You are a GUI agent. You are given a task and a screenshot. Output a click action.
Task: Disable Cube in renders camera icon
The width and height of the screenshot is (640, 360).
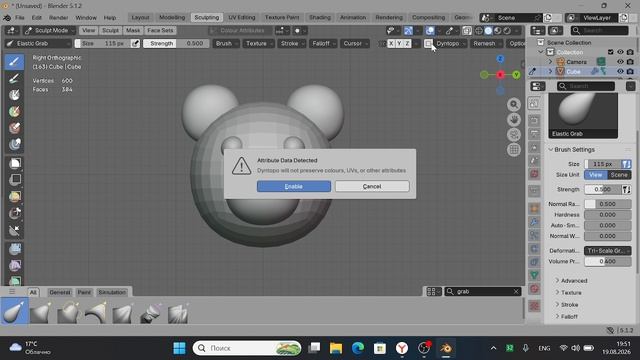tap(630, 71)
